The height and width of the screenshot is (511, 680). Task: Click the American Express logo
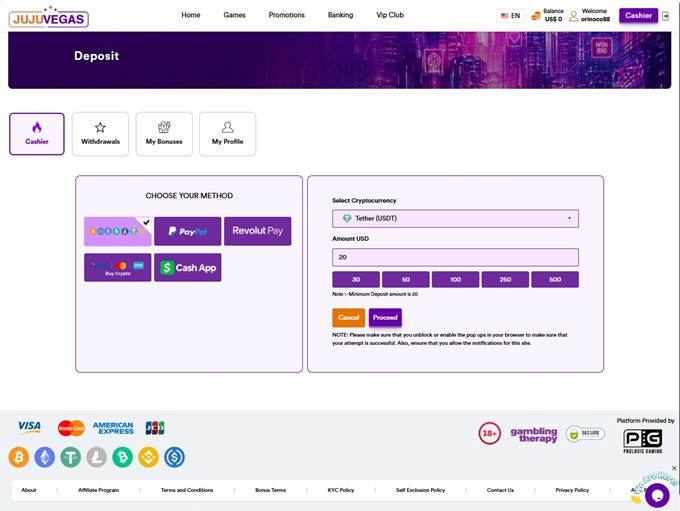[113, 428]
